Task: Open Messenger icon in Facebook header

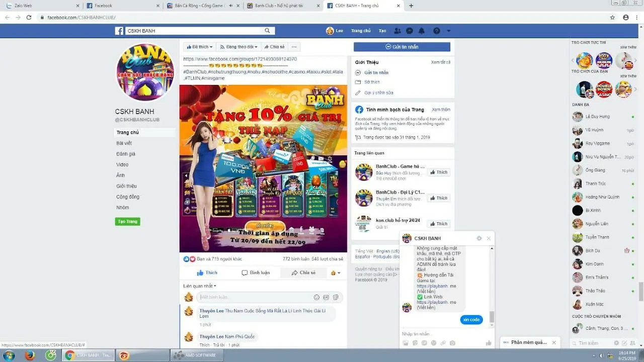Action: (x=410, y=31)
